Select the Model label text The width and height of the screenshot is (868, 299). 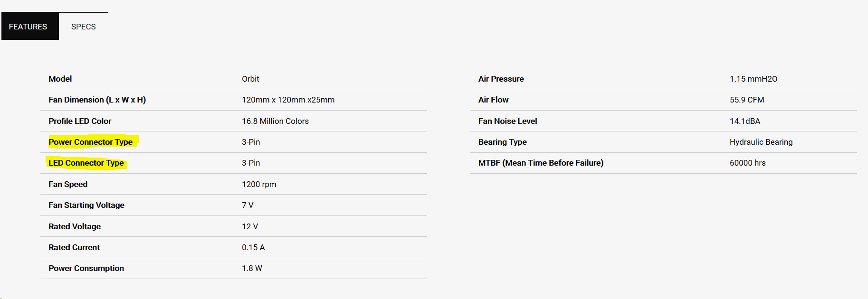click(60, 79)
